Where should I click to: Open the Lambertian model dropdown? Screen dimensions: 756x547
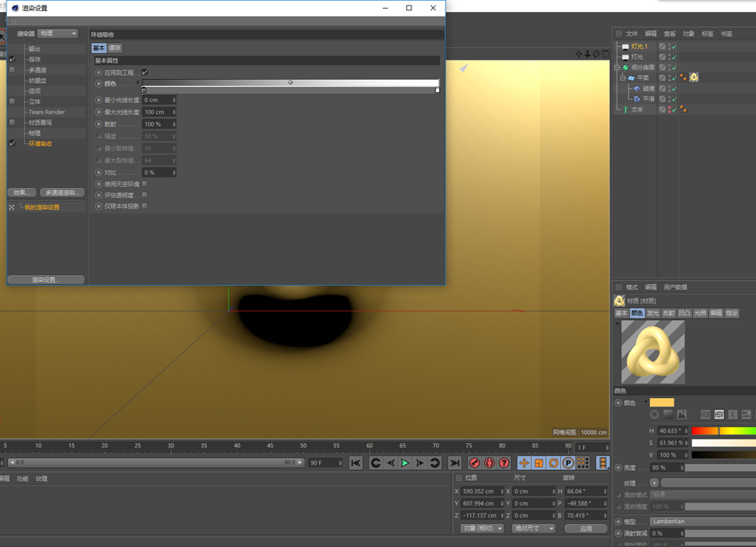703,522
